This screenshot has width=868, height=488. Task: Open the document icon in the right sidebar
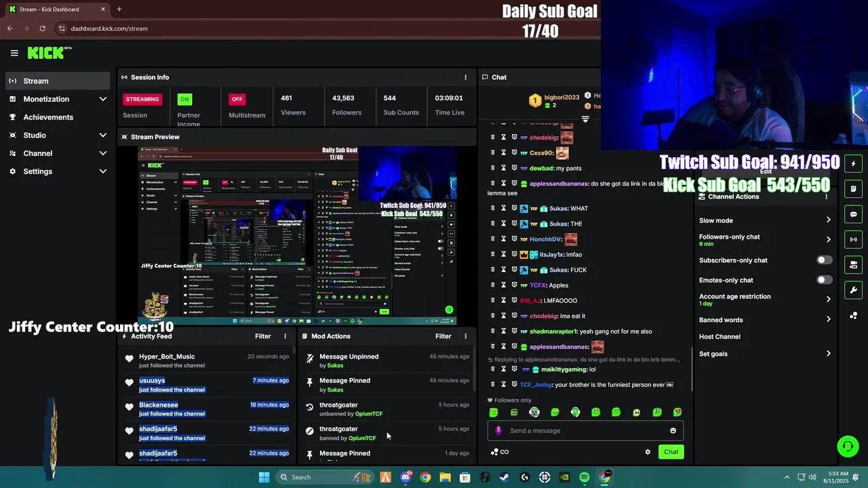[853, 189]
